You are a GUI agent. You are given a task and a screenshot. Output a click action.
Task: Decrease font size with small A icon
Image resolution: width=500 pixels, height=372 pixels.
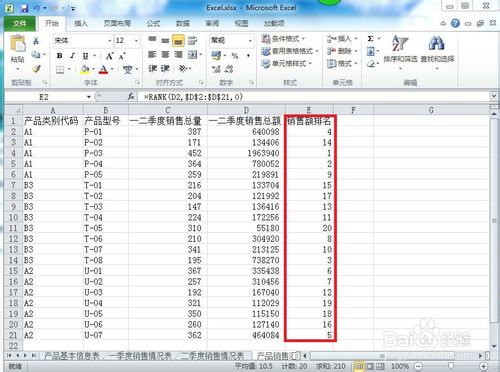[122, 56]
